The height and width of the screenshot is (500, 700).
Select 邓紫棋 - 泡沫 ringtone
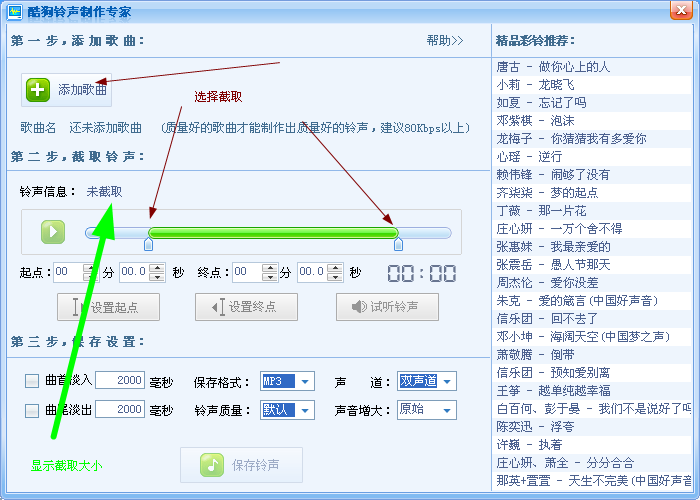click(x=592, y=121)
